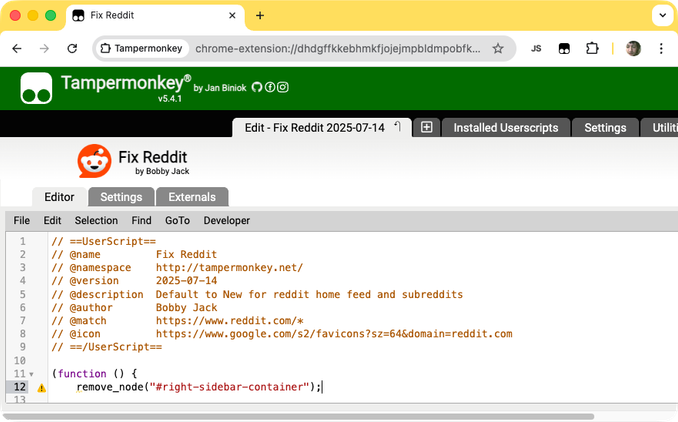Click the v5.4.1 version label

(170, 99)
